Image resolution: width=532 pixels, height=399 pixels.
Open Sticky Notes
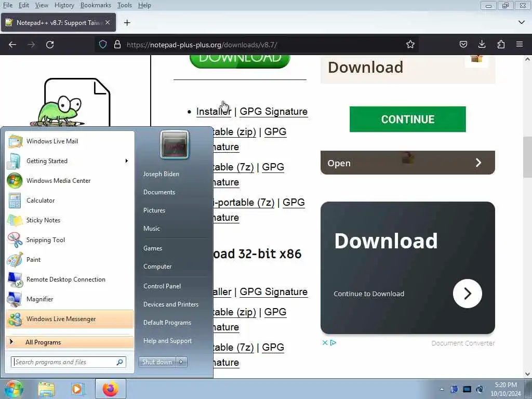70,220
